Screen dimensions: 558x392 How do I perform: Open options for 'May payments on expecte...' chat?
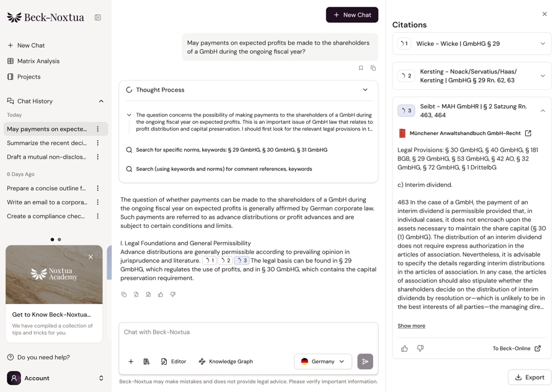click(98, 129)
